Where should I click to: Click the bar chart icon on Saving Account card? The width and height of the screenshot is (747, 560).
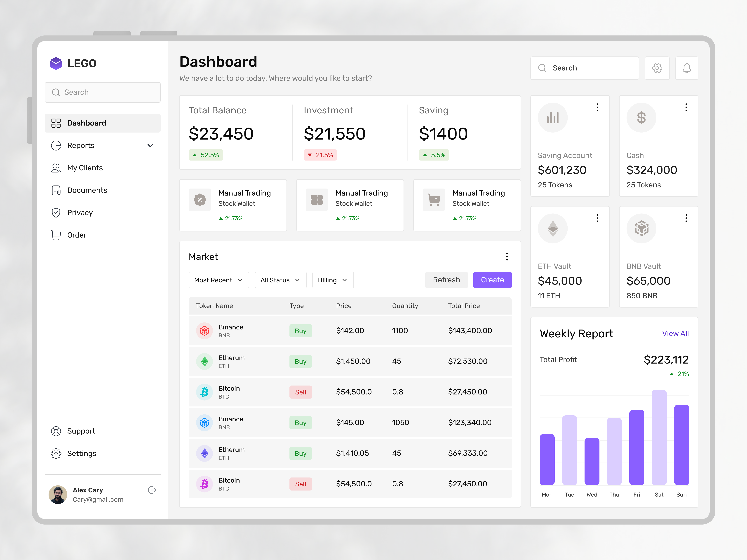click(552, 117)
